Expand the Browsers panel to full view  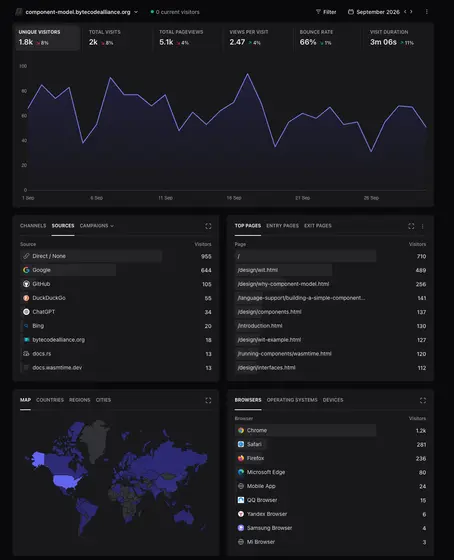click(423, 400)
